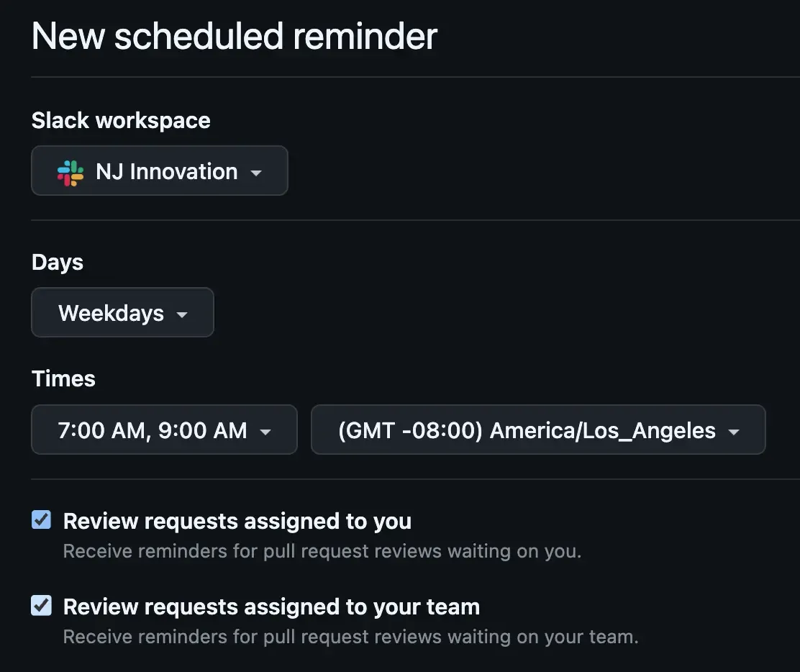This screenshot has height=672, width=800.
Task: Click the New scheduled reminder heading
Action: tap(233, 36)
